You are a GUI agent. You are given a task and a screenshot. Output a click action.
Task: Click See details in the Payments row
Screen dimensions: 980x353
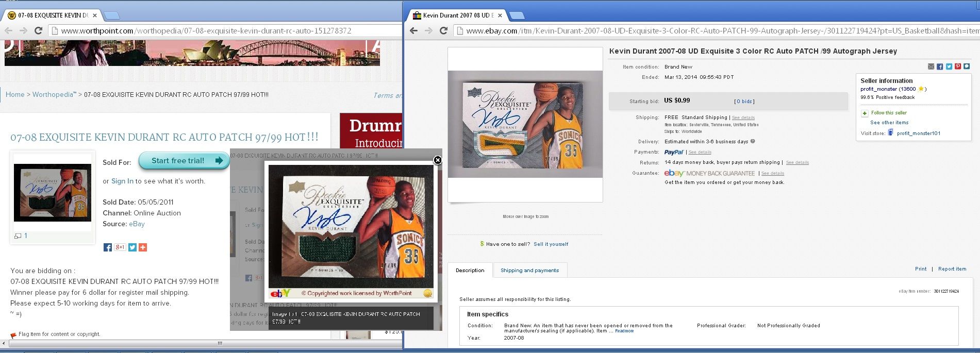[700, 153]
